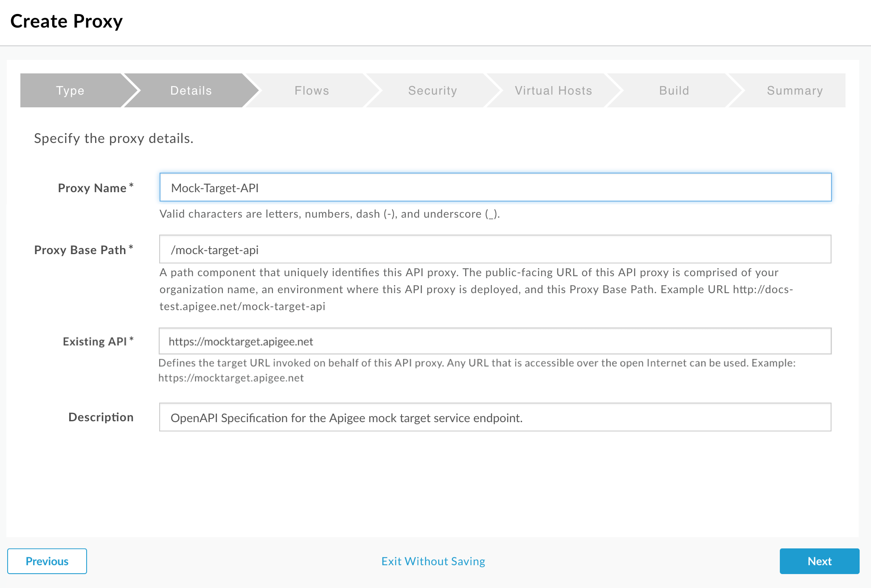Click the Previous button
Viewport: 871px width, 588px height.
(x=47, y=561)
